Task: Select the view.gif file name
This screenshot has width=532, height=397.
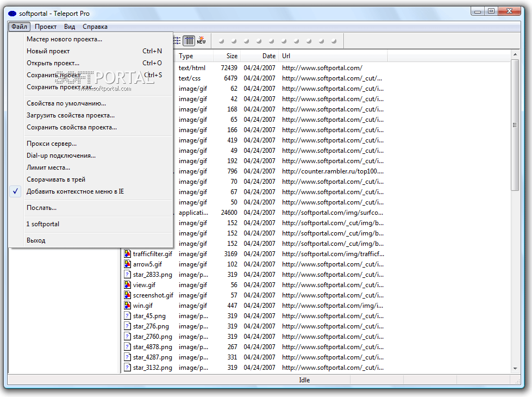Action: point(144,285)
